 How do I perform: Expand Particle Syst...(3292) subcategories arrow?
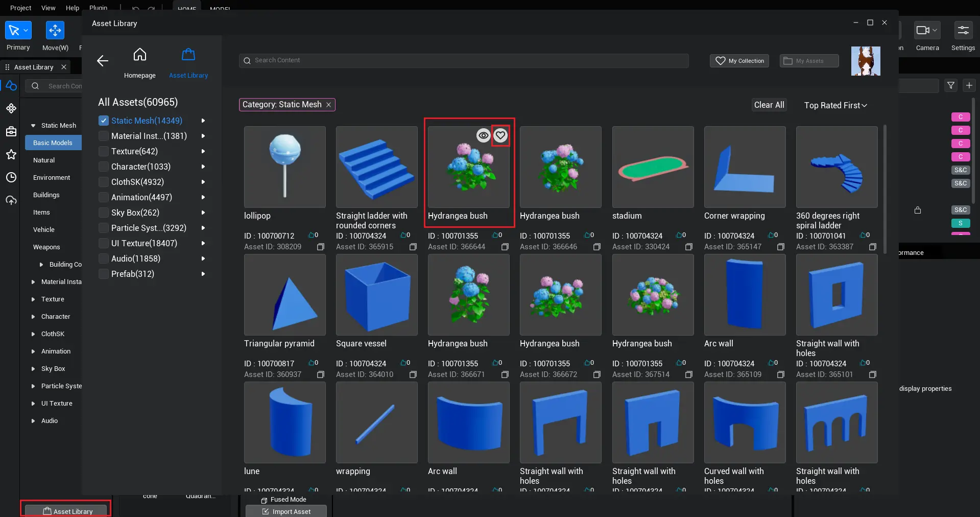pos(203,228)
